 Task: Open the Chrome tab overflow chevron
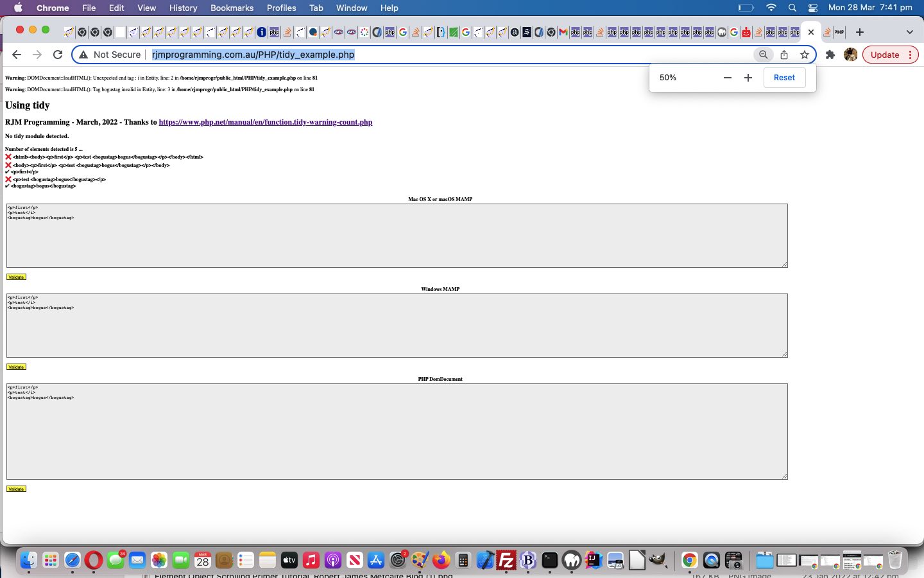tap(909, 31)
